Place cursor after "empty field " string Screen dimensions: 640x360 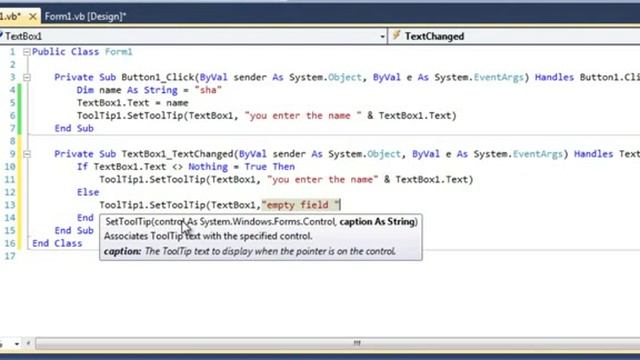(x=340, y=205)
